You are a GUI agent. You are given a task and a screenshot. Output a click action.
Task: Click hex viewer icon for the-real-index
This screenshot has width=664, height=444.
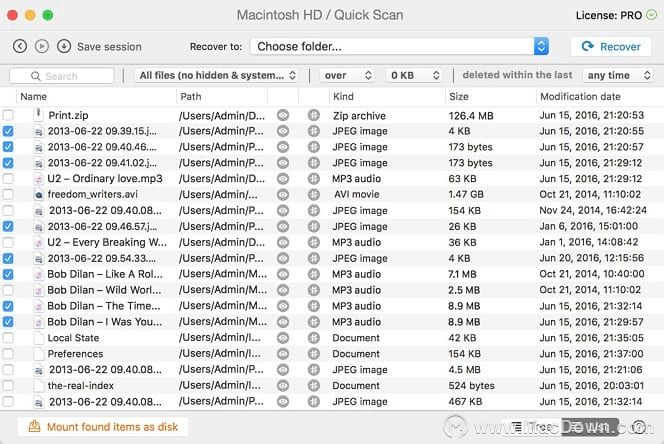[x=314, y=386]
